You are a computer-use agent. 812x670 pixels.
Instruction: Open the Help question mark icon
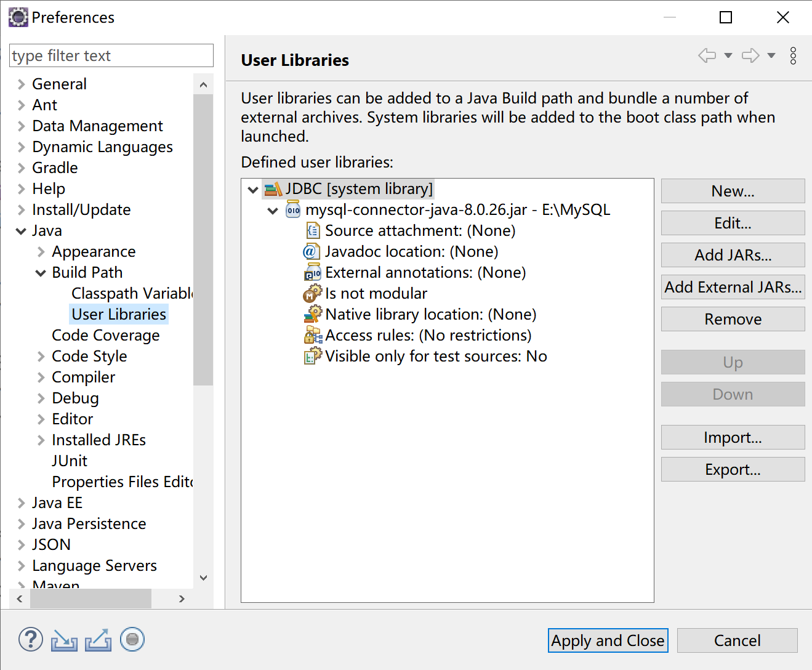[x=30, y=640]
